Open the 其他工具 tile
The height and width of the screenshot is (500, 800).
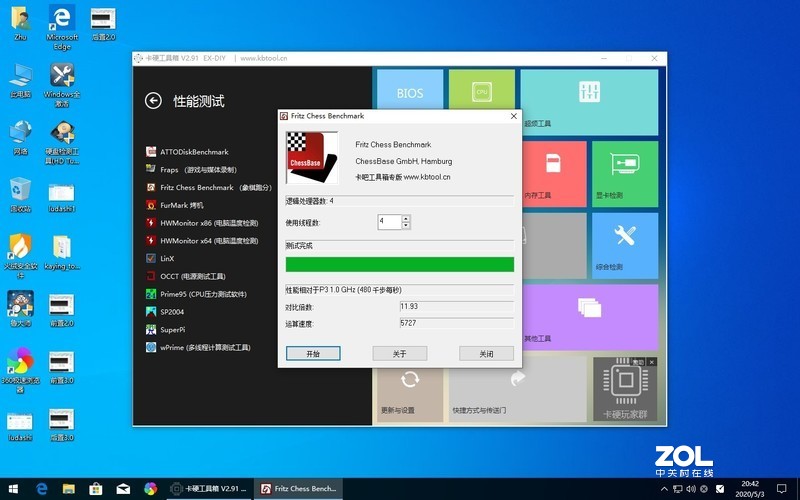590,317
